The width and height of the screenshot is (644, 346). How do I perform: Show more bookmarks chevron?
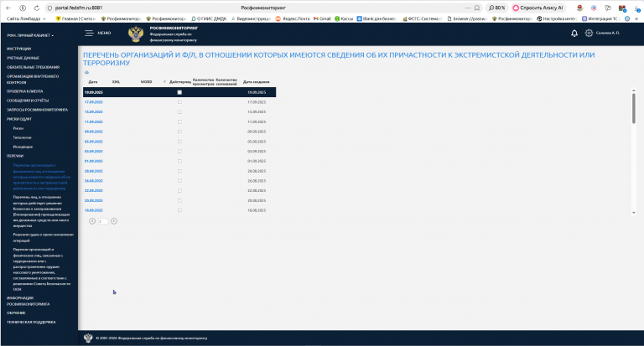tap(636, 18)
